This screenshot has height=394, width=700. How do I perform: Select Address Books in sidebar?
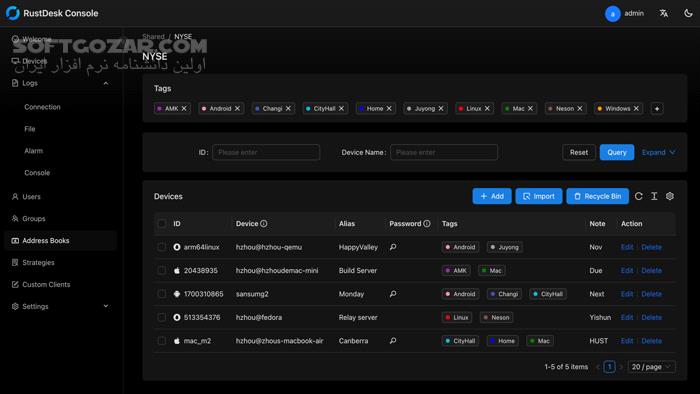[61, 241]
